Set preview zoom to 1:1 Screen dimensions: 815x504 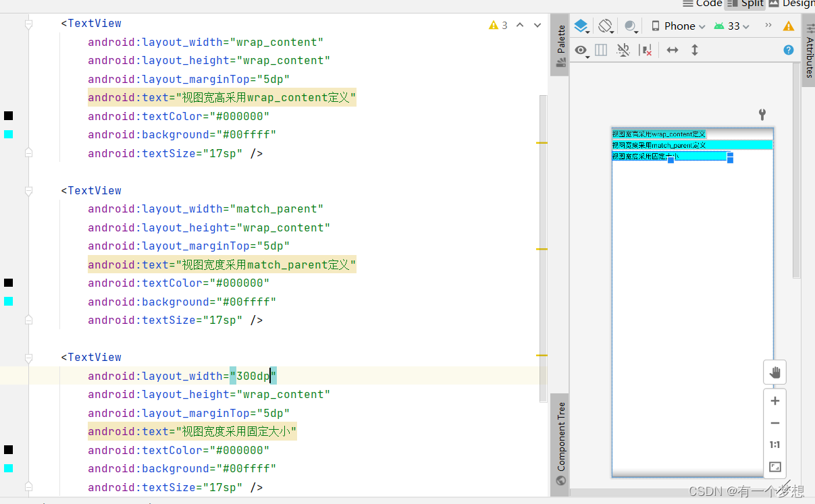coord(775,445)
